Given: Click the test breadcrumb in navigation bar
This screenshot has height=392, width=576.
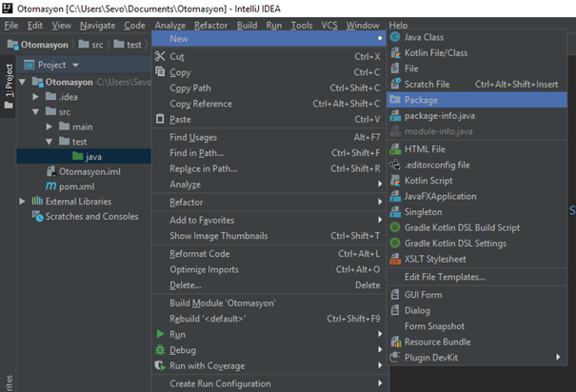Looking at the screenshot, I should [x=128, y=45].
